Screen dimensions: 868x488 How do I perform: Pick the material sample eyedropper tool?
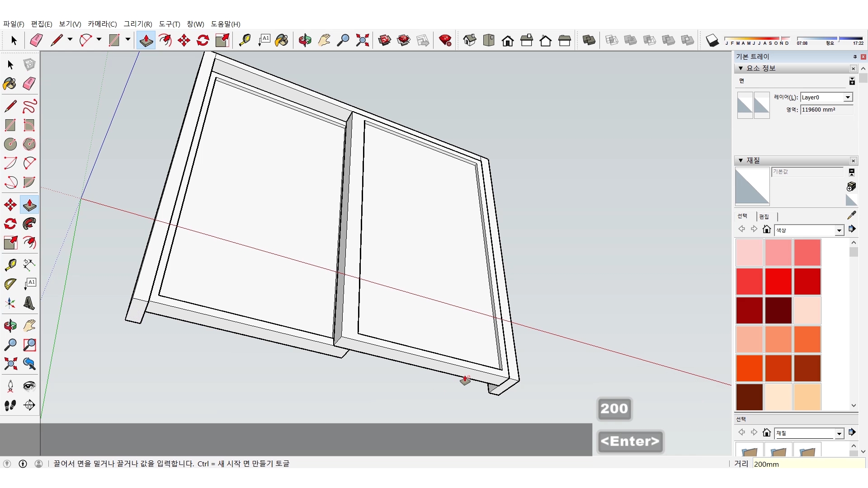851,215
